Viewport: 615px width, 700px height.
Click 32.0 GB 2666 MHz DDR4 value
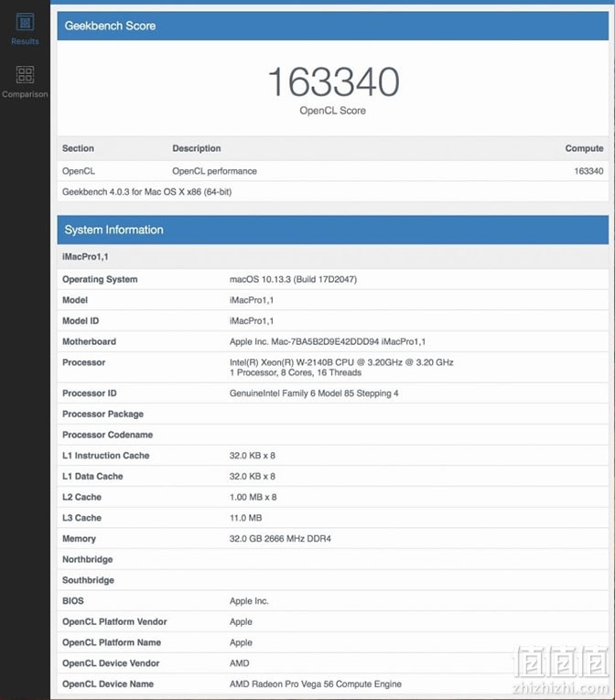pyautogui.click(x=280, y=538)
